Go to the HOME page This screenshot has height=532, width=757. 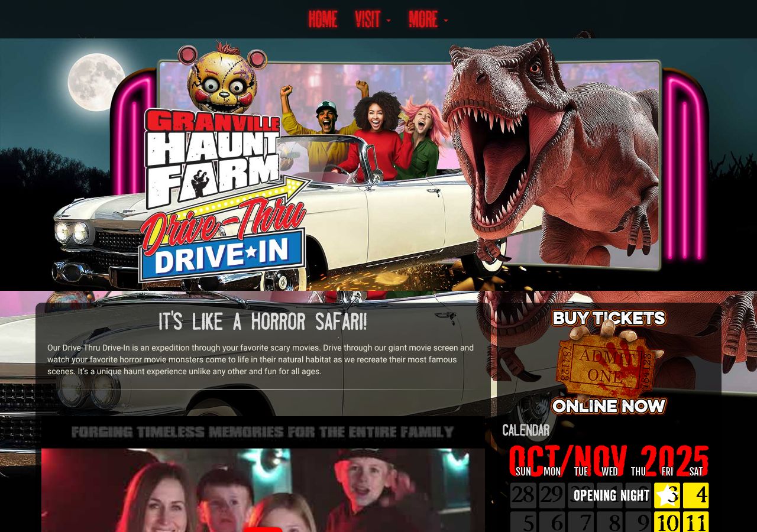323,20
